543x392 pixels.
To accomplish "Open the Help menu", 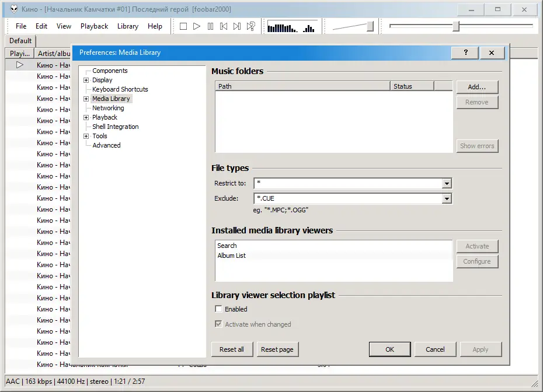I will [x=155, y=26].
